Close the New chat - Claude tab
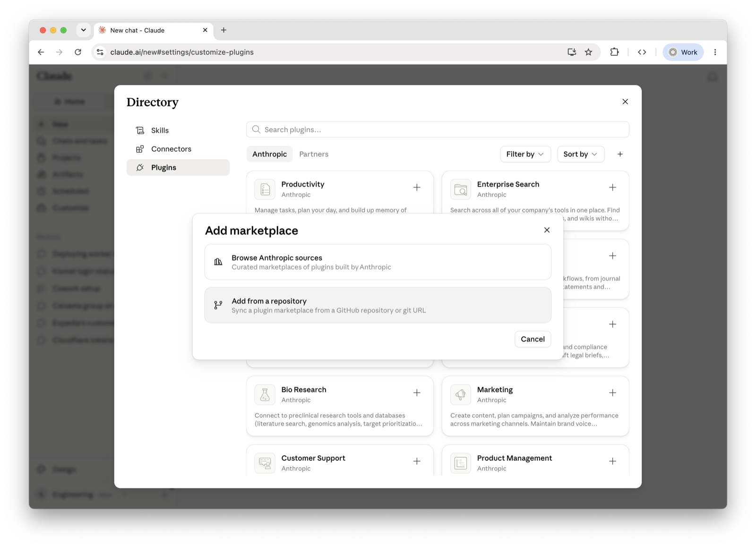 [205, 30]
